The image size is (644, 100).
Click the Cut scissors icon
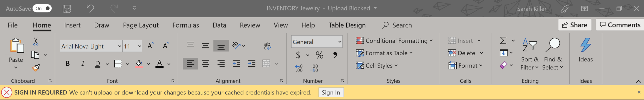(x=36, y=42)
